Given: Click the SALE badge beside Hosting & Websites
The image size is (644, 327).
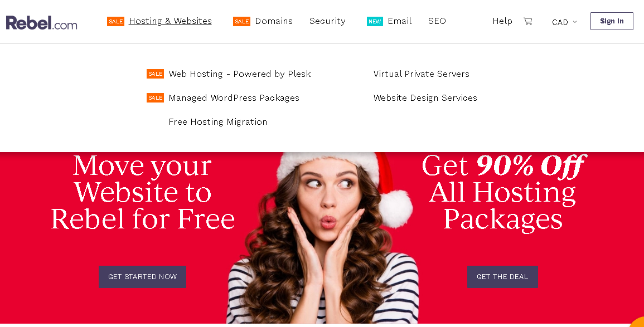Looking at the screenshot, I should (x=116, y=21).
